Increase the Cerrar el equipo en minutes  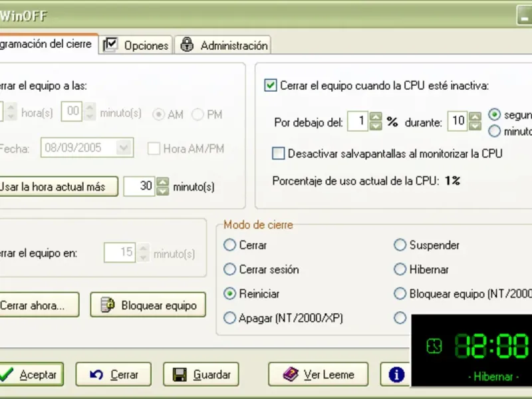(x=143, y=248)
